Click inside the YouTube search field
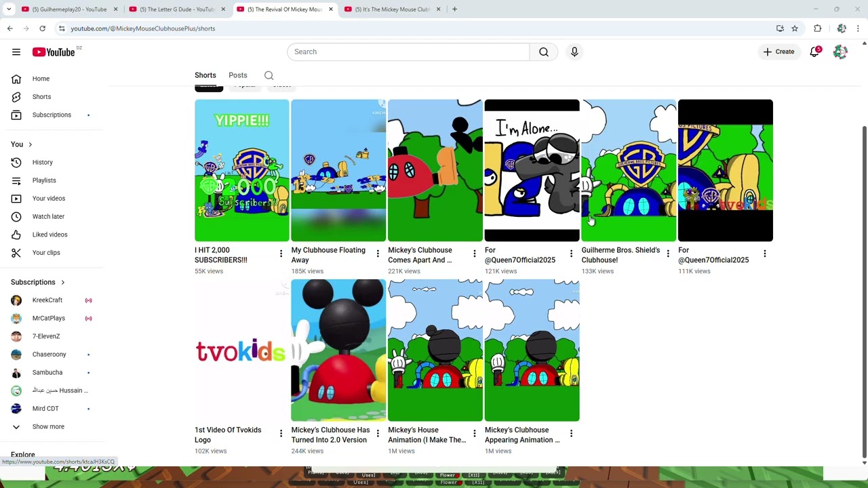 coord(408,52)
